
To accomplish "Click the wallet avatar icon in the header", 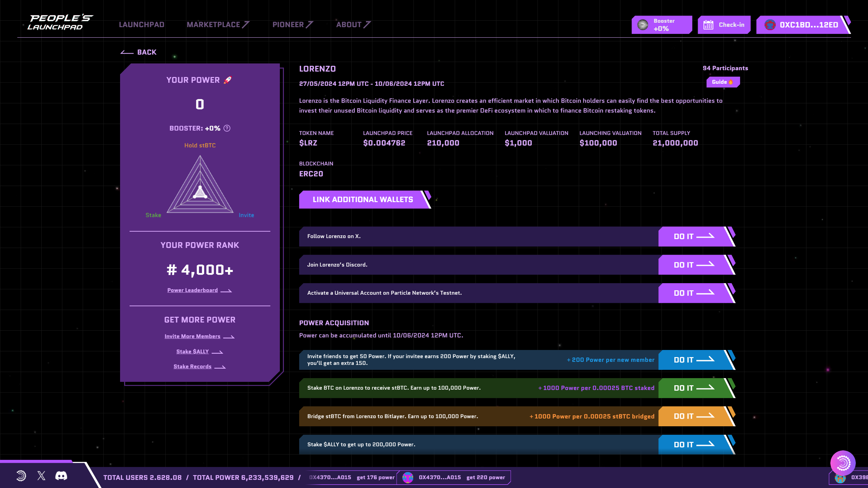I will pyautogui.click(x=770, y=25).
